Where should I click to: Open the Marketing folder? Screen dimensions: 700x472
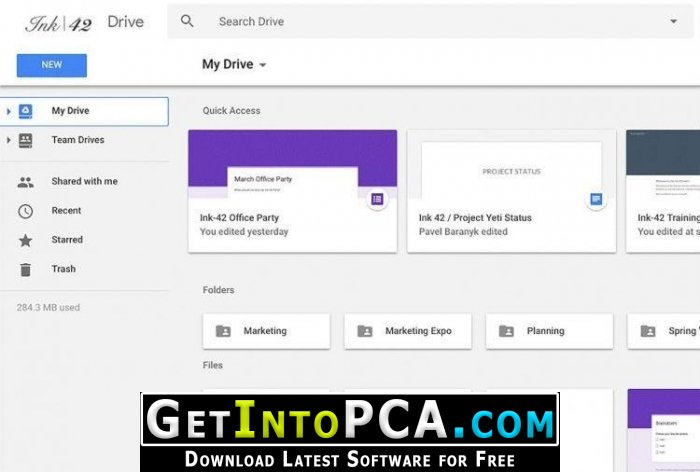point(266,331)
